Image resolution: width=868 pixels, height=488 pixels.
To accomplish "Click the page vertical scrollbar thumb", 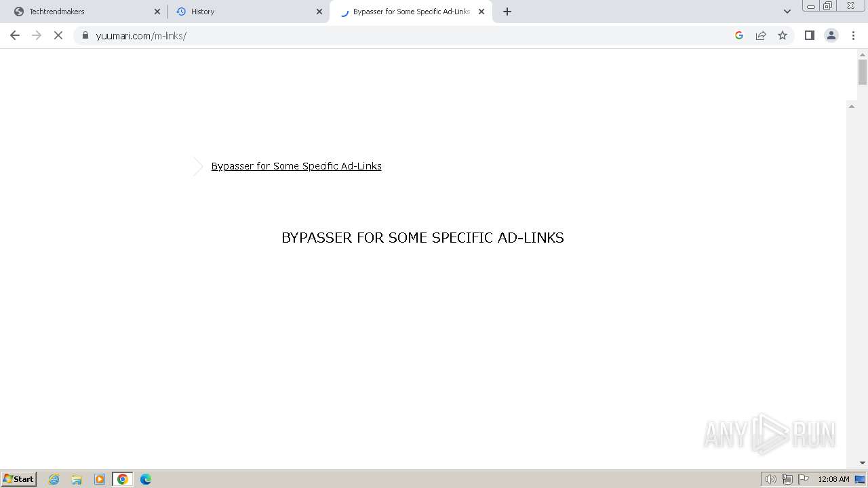I will [x=863, y=72].
